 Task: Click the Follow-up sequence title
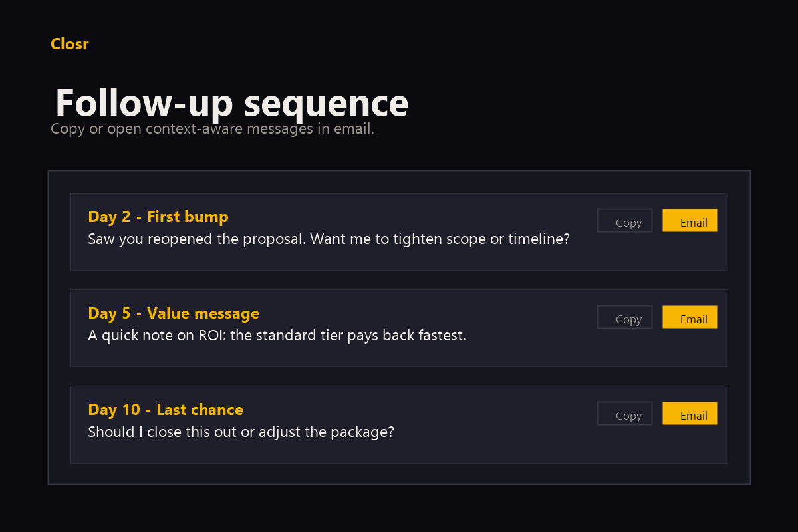(x=232, y=104)
